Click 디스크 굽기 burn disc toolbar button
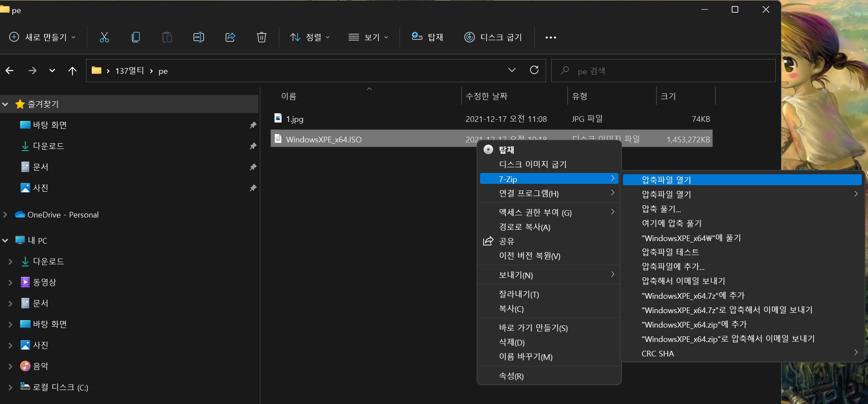868x404 pixels. click(493, 37)
